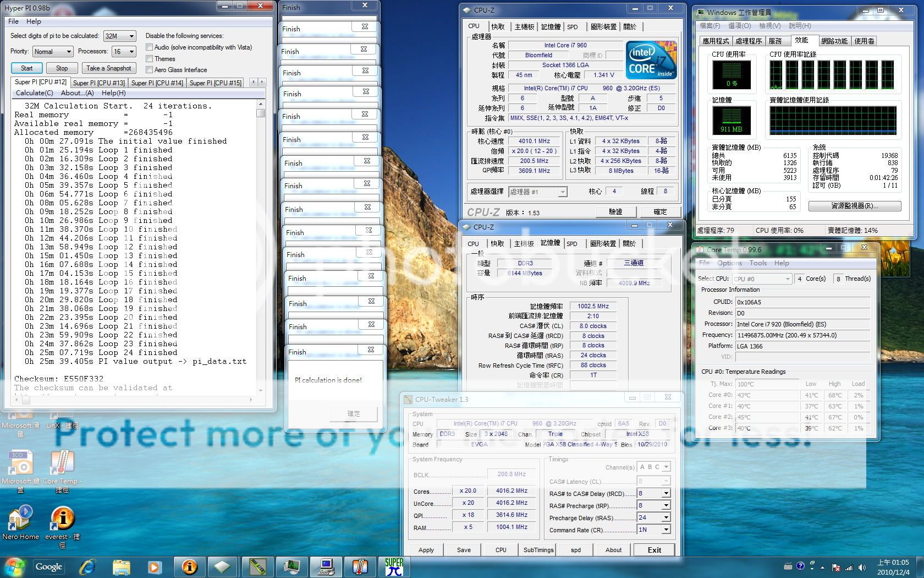The width and height of the screenshot is (924, 578).
Task: Click the Exit button in CPU-Tweaker
Action: (x=654, y=550)
